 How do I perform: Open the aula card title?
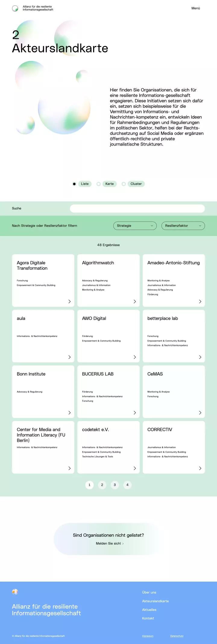click(x=21, y=319)
